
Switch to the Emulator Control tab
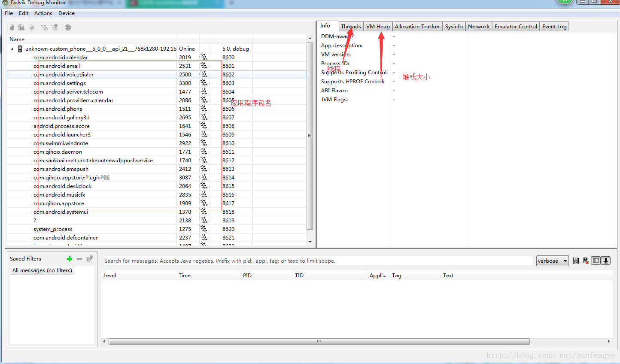click(516, 27)
